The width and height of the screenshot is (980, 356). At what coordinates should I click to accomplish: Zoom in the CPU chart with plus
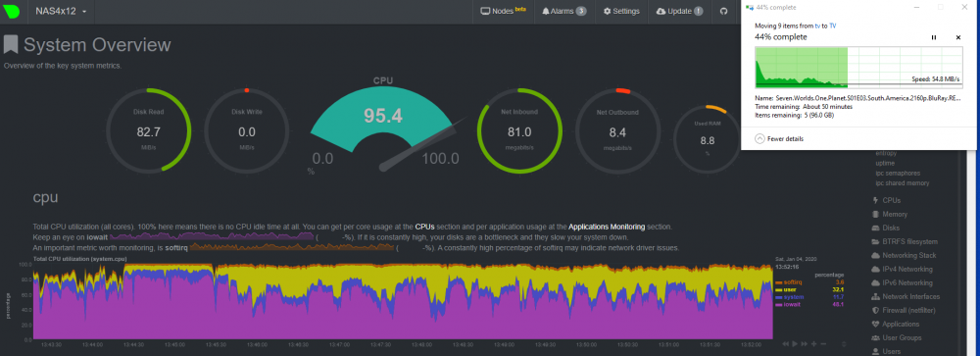tap(814, 344)
